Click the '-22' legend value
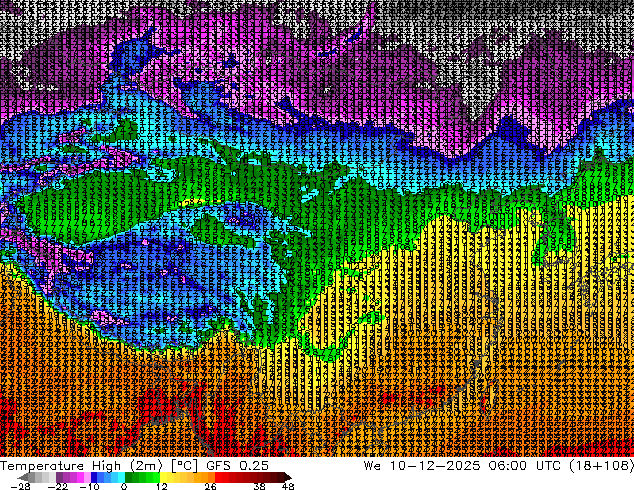The image size is (634, 490). click(x=57, y=486)
